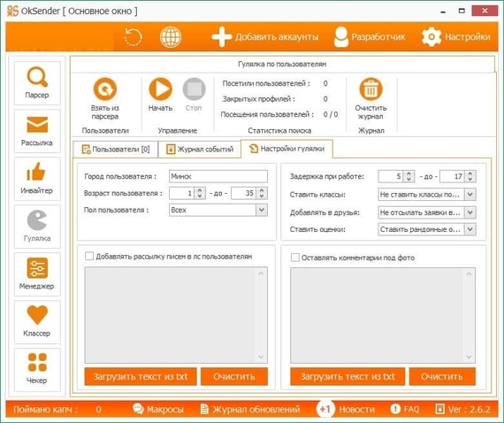Click Очистить under the comments text box
The image size is (504, 423).
pyautogui.click(x=442, y=376)
